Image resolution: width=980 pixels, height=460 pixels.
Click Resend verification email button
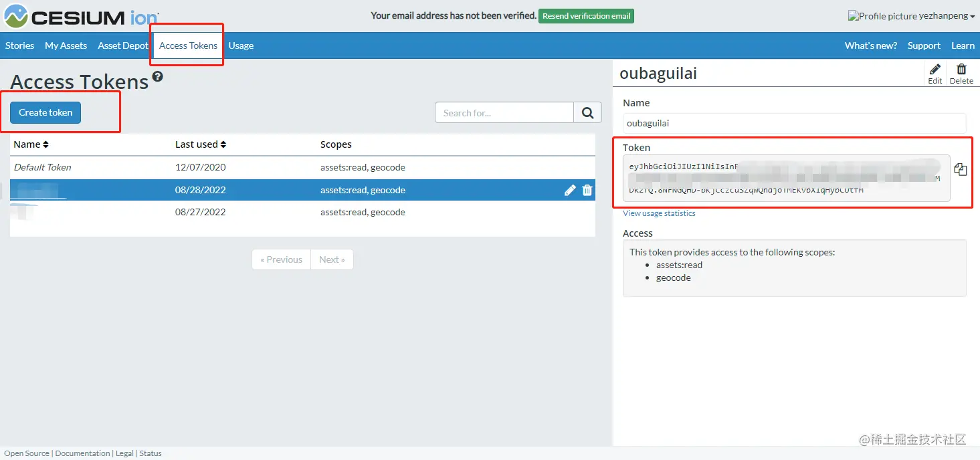(x=586, y=16)
